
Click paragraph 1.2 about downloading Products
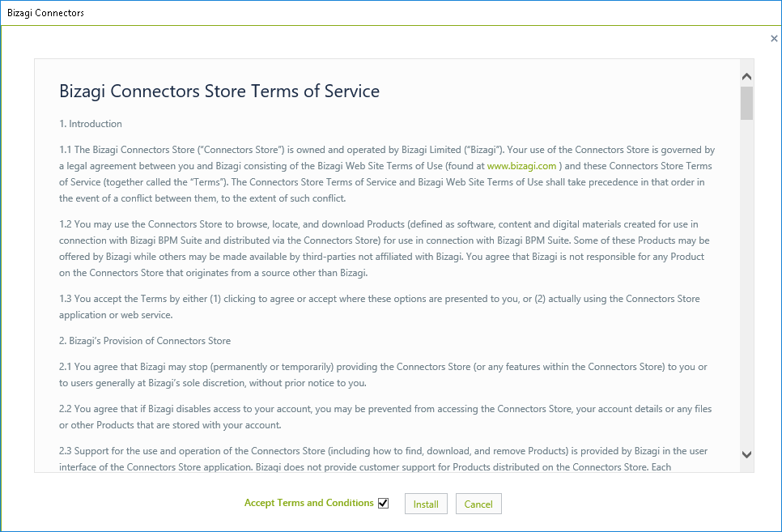click(x=384, y=249)
